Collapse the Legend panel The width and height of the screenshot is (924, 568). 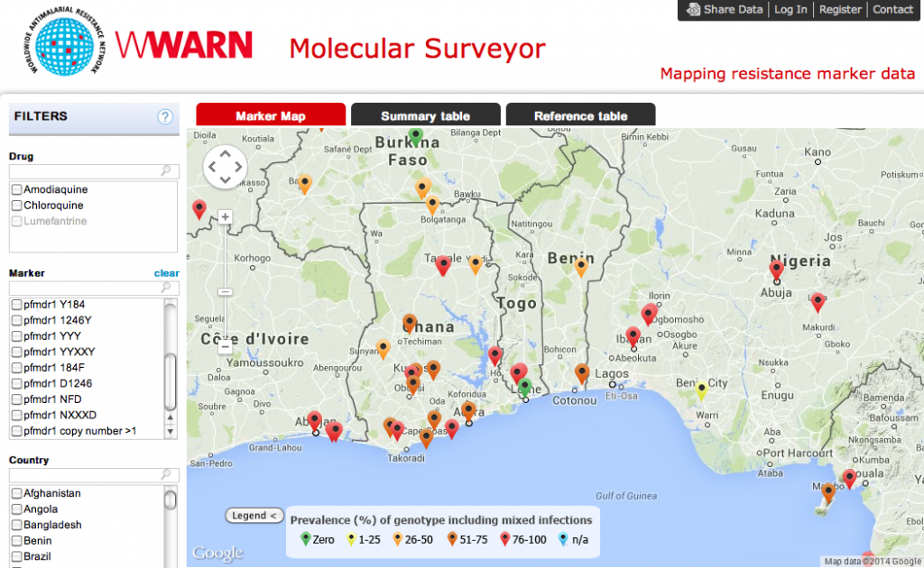click(x=254, y=516)
